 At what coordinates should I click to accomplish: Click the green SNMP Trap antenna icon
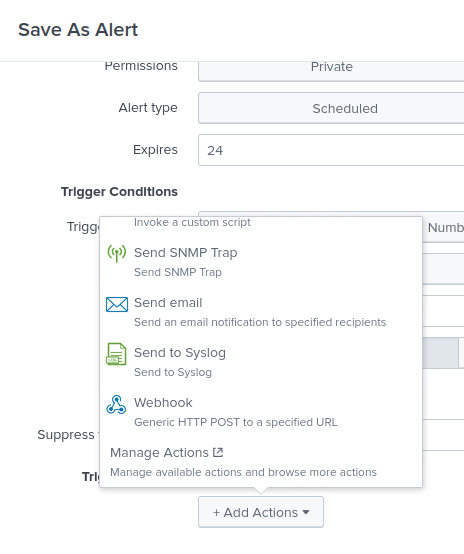(117, 253)
